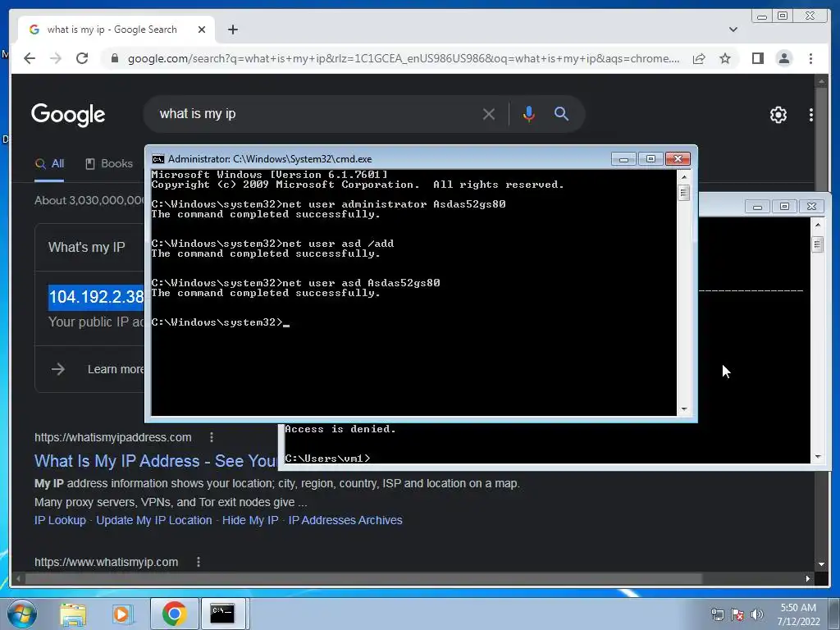Click Chrome's horizontal scrollbar thumb
This screenshot has height=630, width=840.
(x=363, y=578)
